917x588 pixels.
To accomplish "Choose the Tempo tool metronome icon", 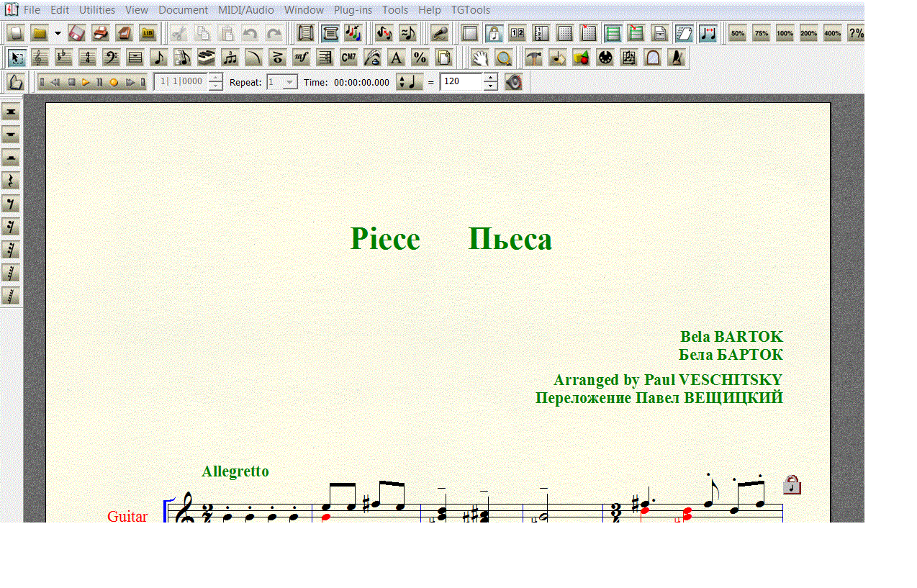I will tap(677, 58).
